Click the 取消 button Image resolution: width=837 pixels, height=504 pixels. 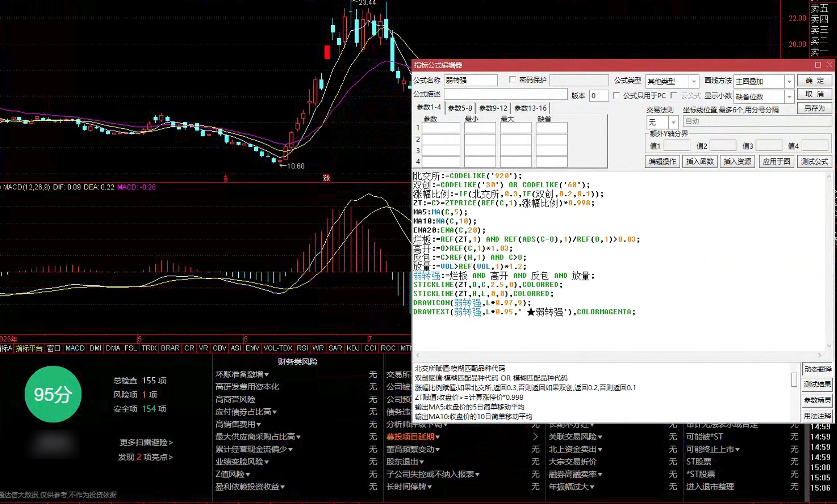[x=815, y=94]
